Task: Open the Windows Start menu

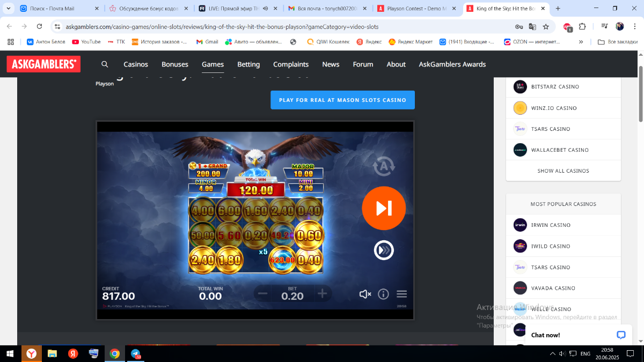Action: click(x=10, y=353)
